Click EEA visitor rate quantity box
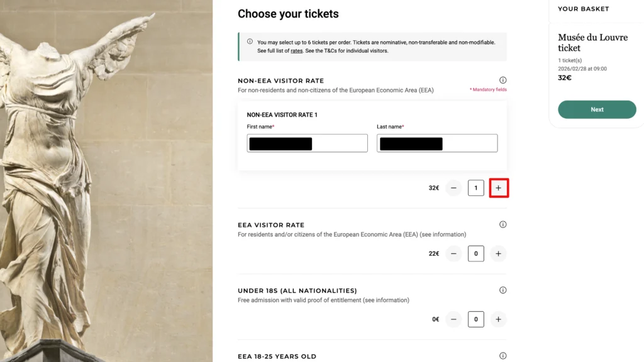 click(475, 254)
